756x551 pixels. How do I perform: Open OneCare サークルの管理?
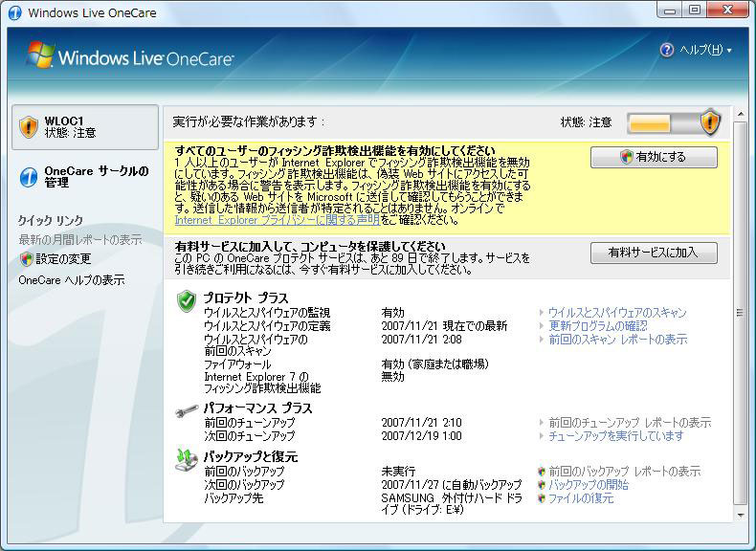[97, 177]
